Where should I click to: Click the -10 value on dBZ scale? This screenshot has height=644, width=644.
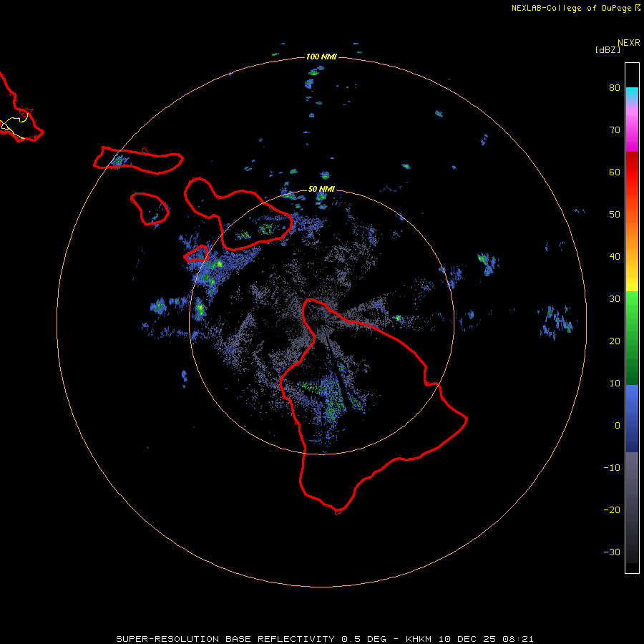pyautogui.click(x=612, y=468)
